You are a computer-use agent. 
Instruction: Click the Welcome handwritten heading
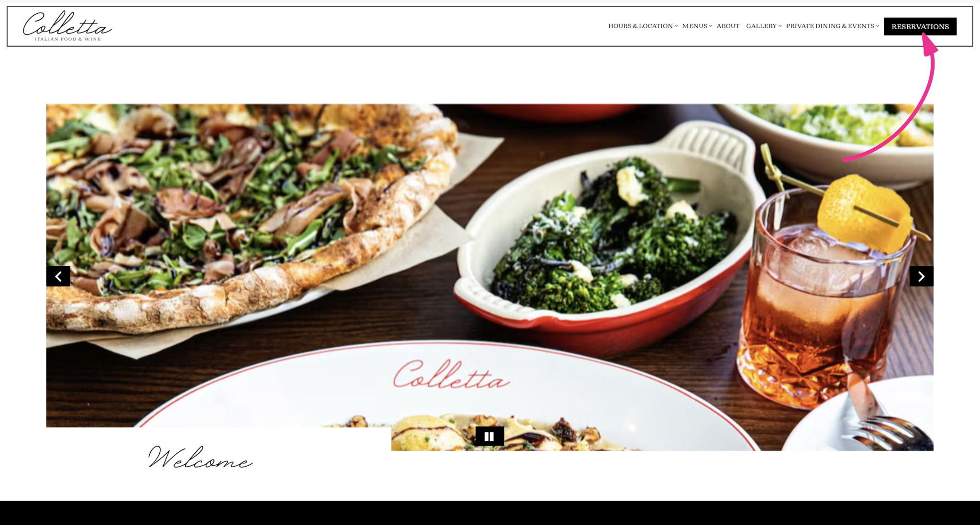click(x=200, y=458)
